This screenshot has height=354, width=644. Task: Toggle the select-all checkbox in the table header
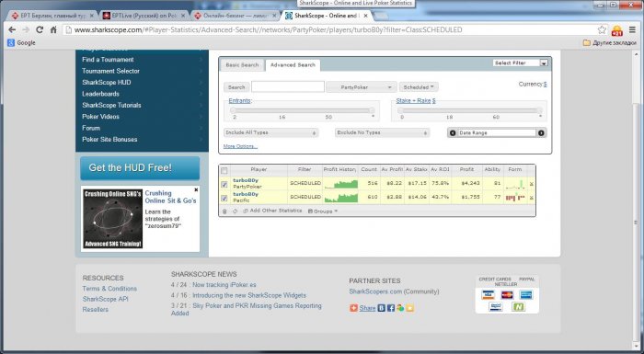point(224,170)
